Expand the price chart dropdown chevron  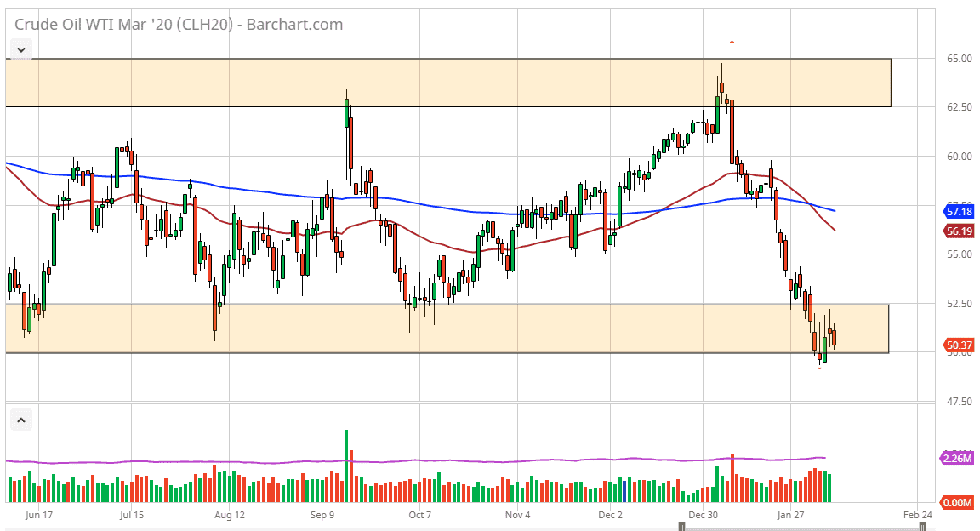point(21,50)
